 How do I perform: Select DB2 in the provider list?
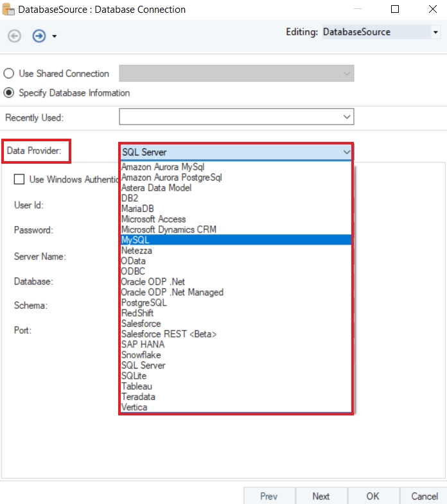236,198
